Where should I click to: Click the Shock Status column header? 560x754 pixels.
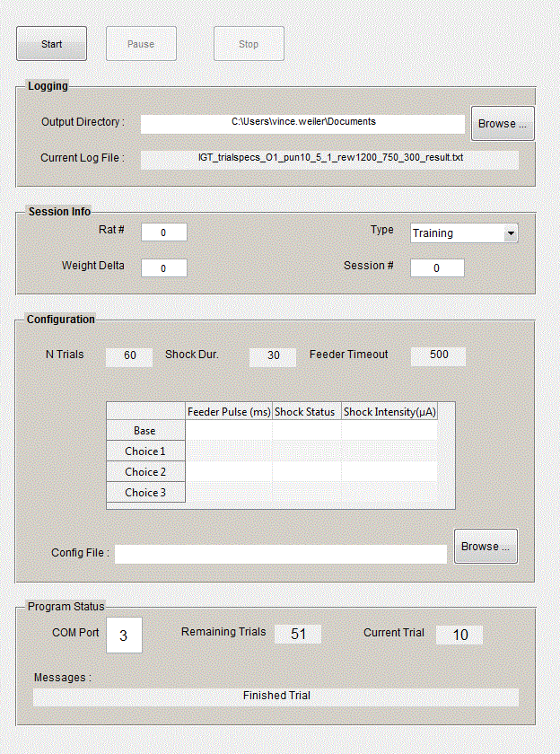click(x=307, y=412)
